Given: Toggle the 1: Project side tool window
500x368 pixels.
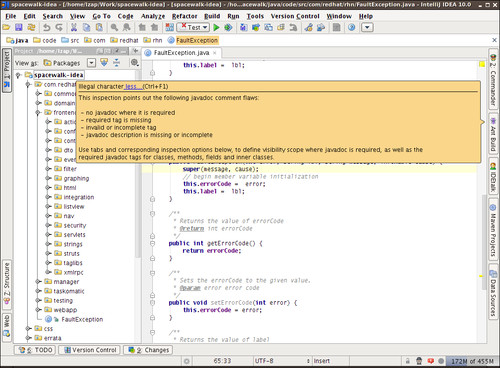Looking at the screenshot, I should pos(7,69).
